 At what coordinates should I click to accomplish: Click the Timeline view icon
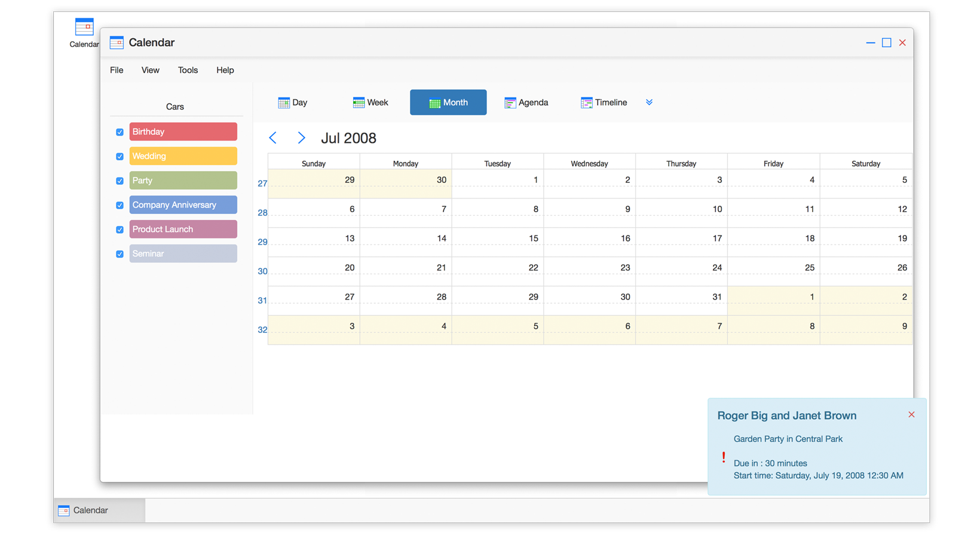[x=586, y=103]
